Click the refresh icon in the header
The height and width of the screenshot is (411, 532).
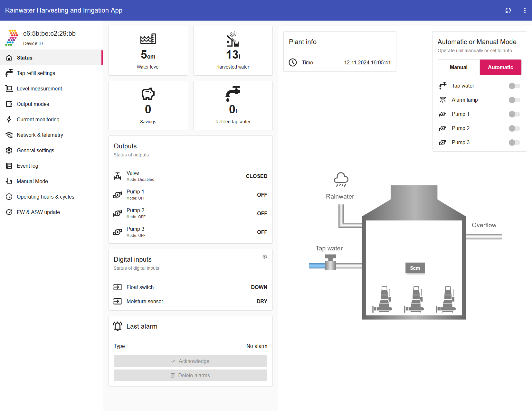(x=508, y=10)
